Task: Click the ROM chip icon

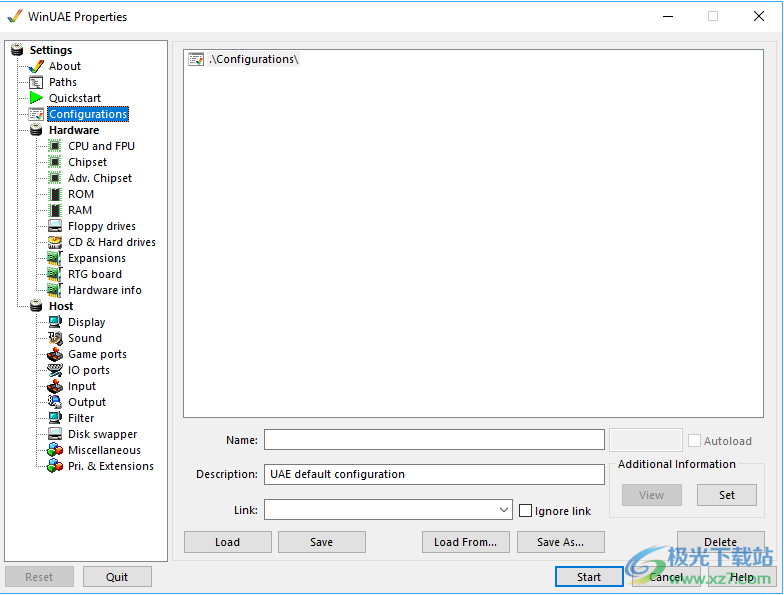Action: (x=55, y=194)
